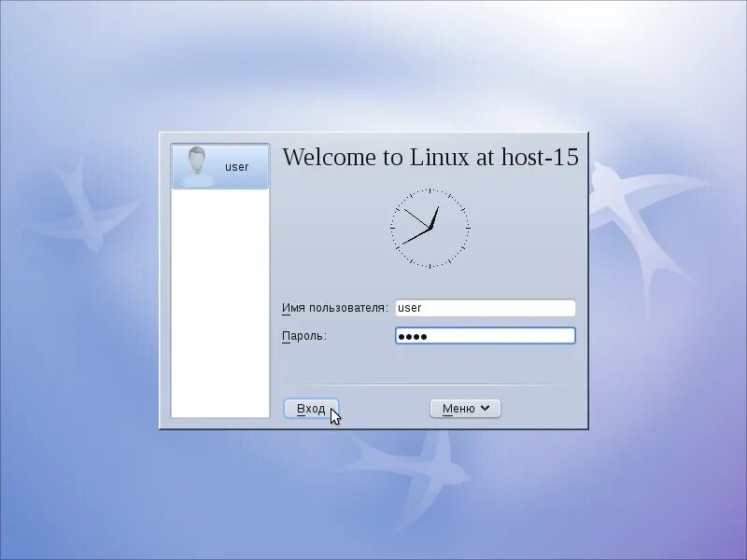Click the Вход login button
This screenshot has height=560, width=747.
(x=311, y=409)
